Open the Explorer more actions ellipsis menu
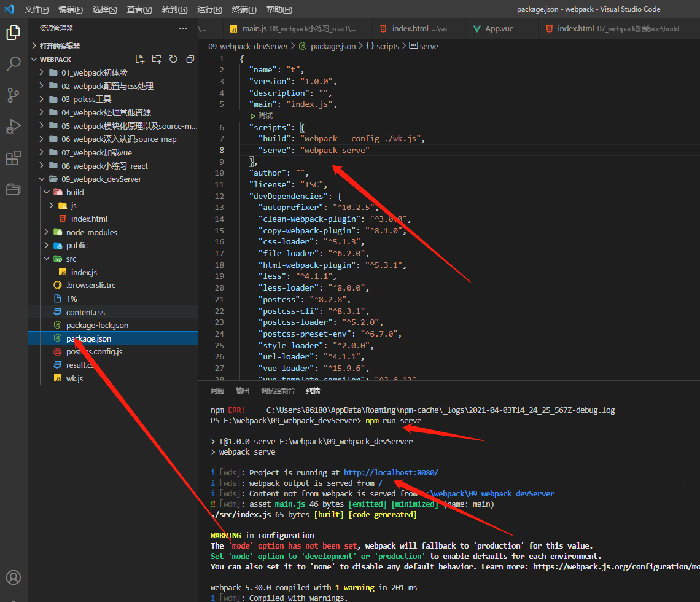Screen dimensions: 700x602 183,28
